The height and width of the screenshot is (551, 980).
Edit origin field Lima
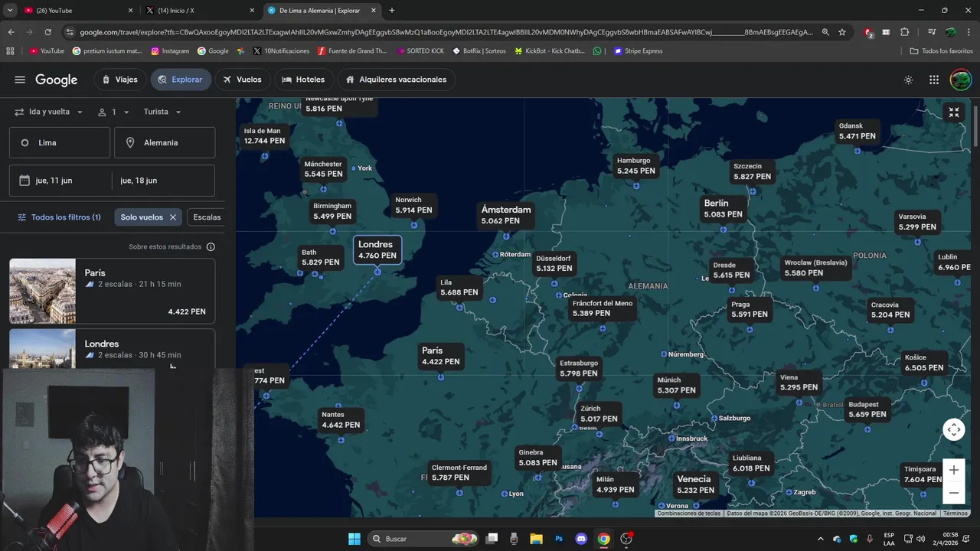(x=60, y=142)
